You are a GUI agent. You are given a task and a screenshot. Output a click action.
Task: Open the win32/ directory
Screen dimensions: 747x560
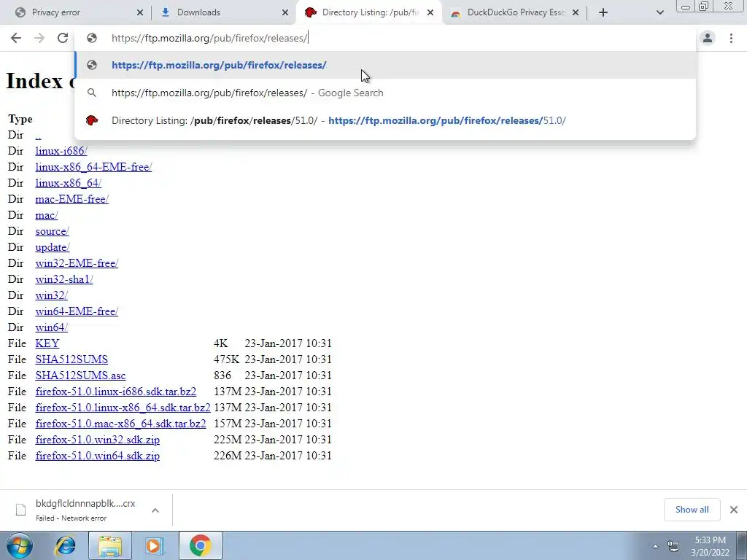(x=52, y=296)
